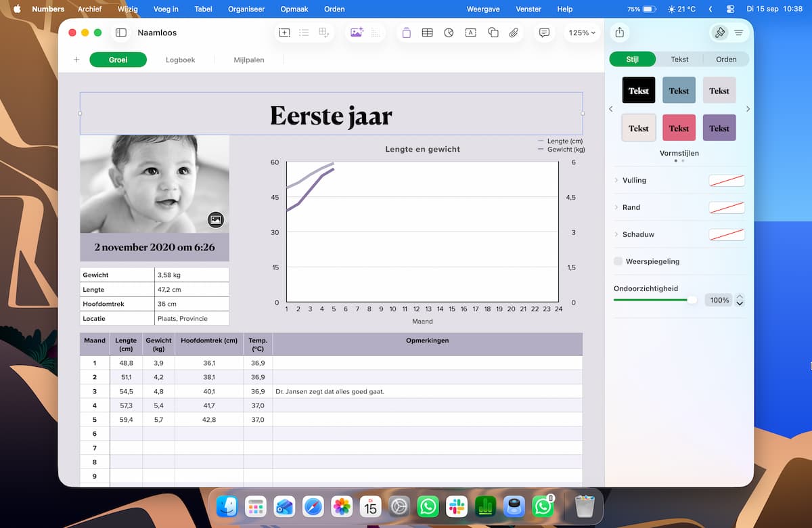
Task: Click the replace image icon on baby photo
Action: point(215,219)
